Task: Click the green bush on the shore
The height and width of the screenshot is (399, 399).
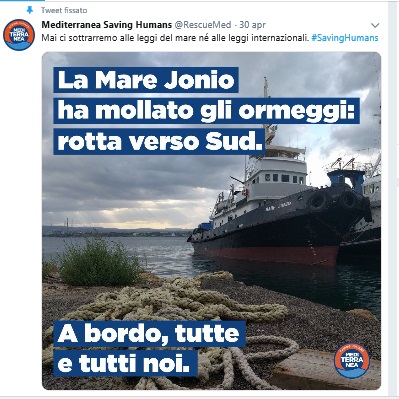Action: (x=97, y=262)
